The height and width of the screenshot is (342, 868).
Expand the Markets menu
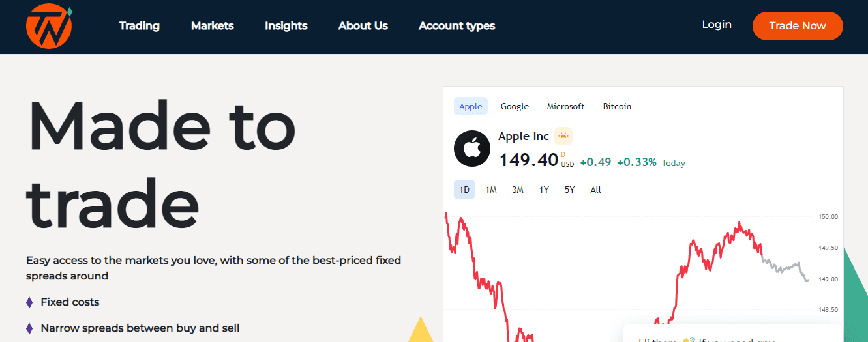coord(213,26)
